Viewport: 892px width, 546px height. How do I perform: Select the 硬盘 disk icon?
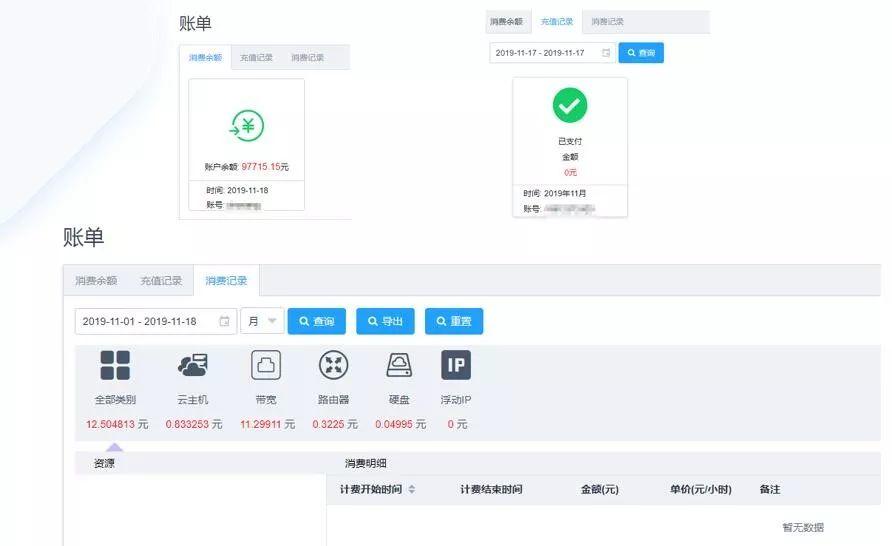click(399, 365)
